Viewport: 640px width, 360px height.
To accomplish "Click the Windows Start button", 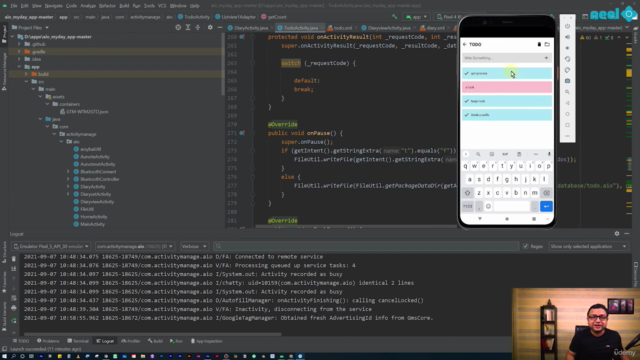I will point(4,356).
